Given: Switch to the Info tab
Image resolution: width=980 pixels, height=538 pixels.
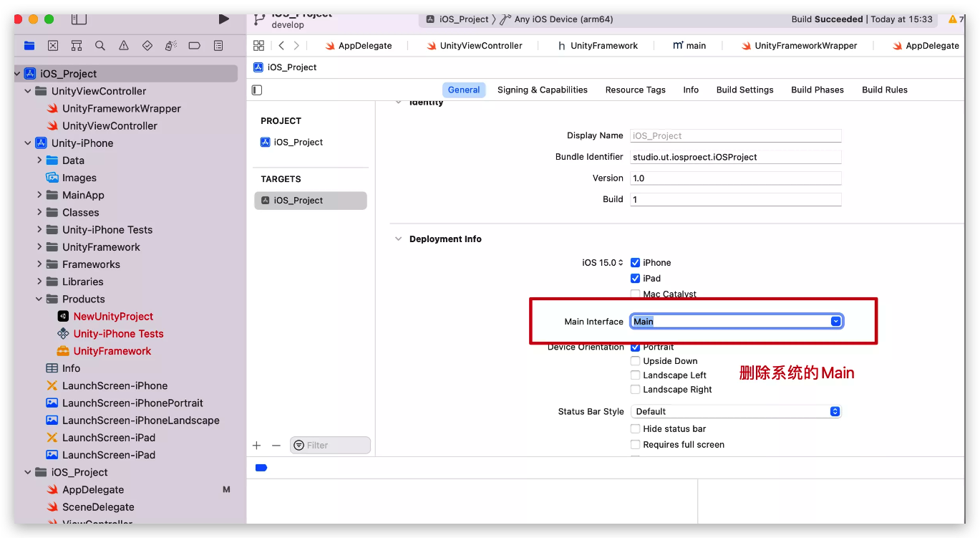Looking at the screenshot, I should [691, 90].
